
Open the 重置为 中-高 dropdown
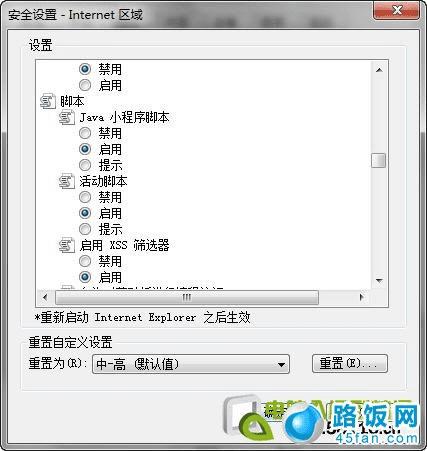pos(191,364)
